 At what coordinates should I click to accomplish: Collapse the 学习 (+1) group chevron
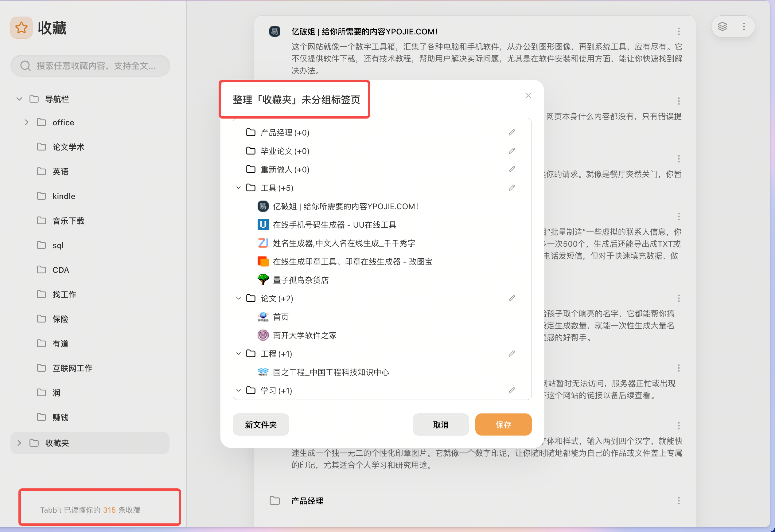[239, 391]
